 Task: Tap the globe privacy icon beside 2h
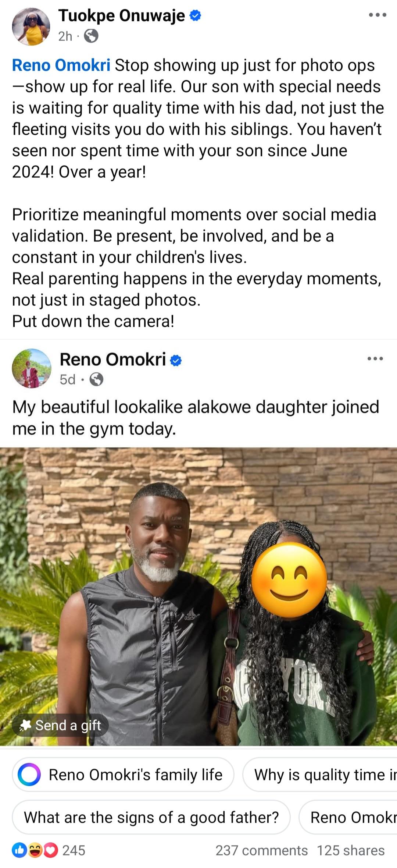[91, 36]
